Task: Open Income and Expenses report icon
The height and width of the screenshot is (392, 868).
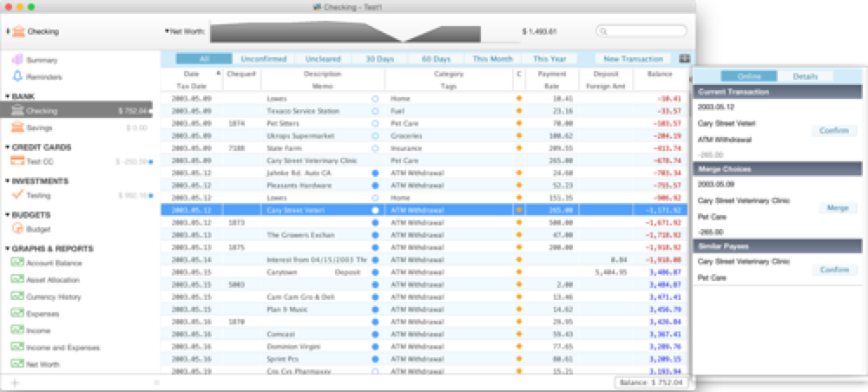Action: coord(17,347)
